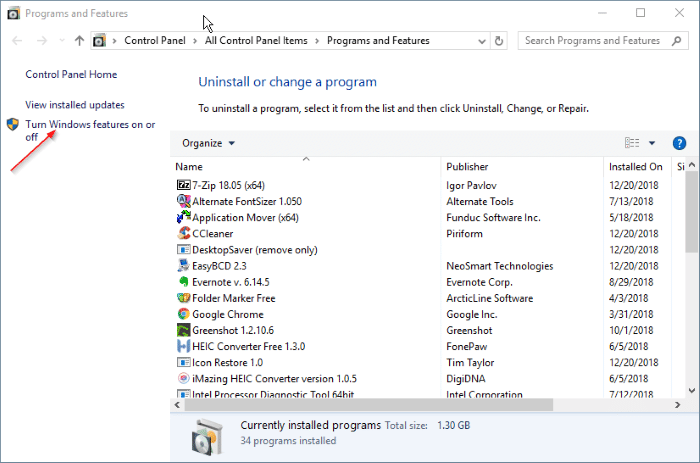700x463 pixels.
Task: Expand the chevron after Control Panel
Action: 195,41
